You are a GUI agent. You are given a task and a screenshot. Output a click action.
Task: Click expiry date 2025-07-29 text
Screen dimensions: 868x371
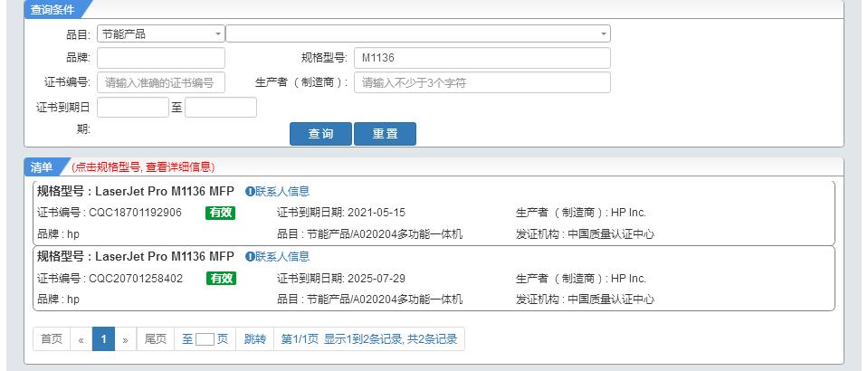[x=376, y=279]
